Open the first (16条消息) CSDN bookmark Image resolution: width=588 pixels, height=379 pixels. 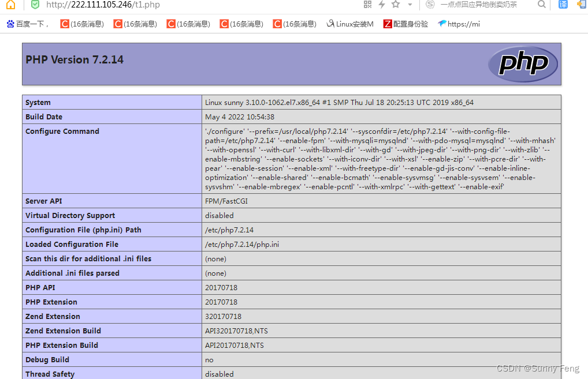tap(82, 24)
